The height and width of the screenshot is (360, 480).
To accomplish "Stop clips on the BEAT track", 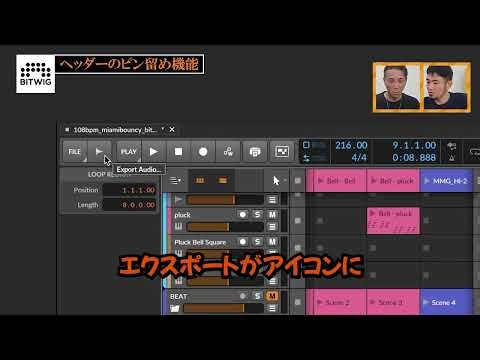I will [x=298, y=302].
